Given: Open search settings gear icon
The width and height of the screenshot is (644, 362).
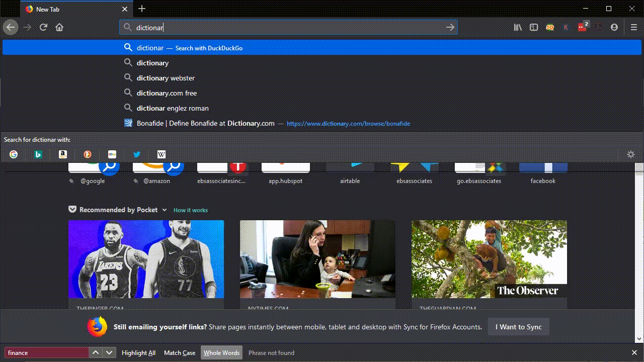Looking at the screenshot, I should pyautogui.click(x=631, y=154).
